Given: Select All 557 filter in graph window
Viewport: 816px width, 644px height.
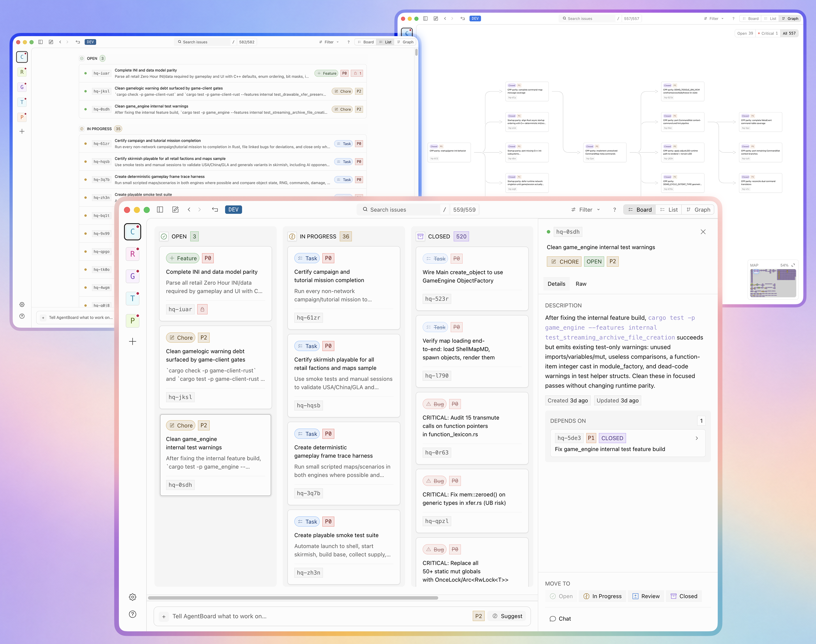Looking at the screenshot, I should point(789,33).
